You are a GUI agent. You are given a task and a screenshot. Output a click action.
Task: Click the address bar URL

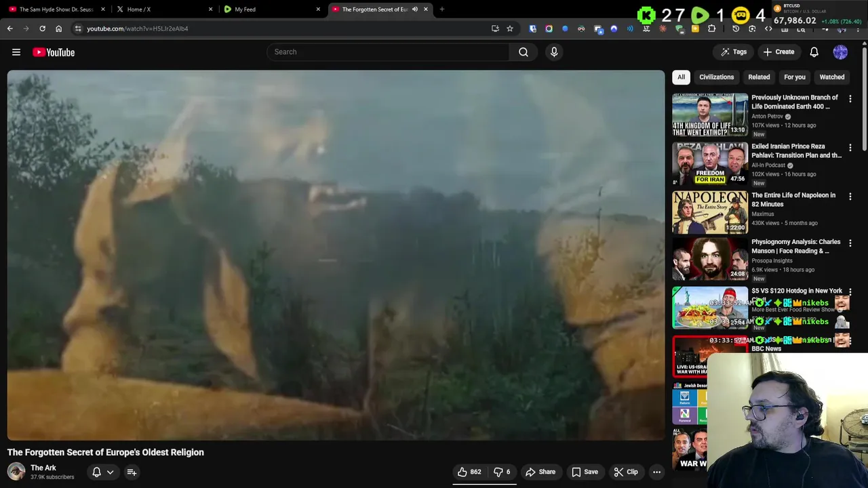pos(138,28)
